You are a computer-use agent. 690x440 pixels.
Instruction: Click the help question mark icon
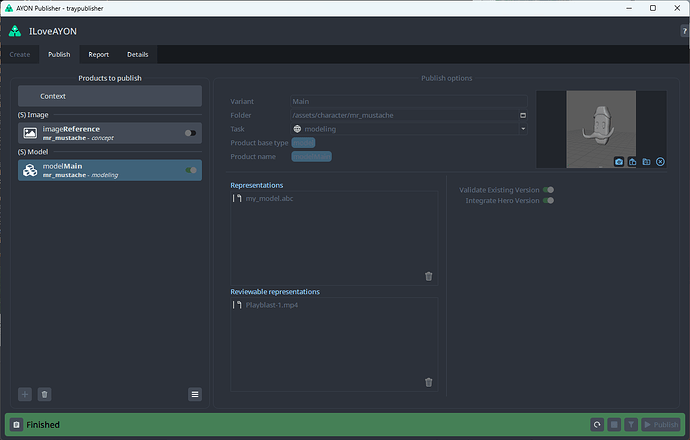pyautogui.click(x=684, y=31)
